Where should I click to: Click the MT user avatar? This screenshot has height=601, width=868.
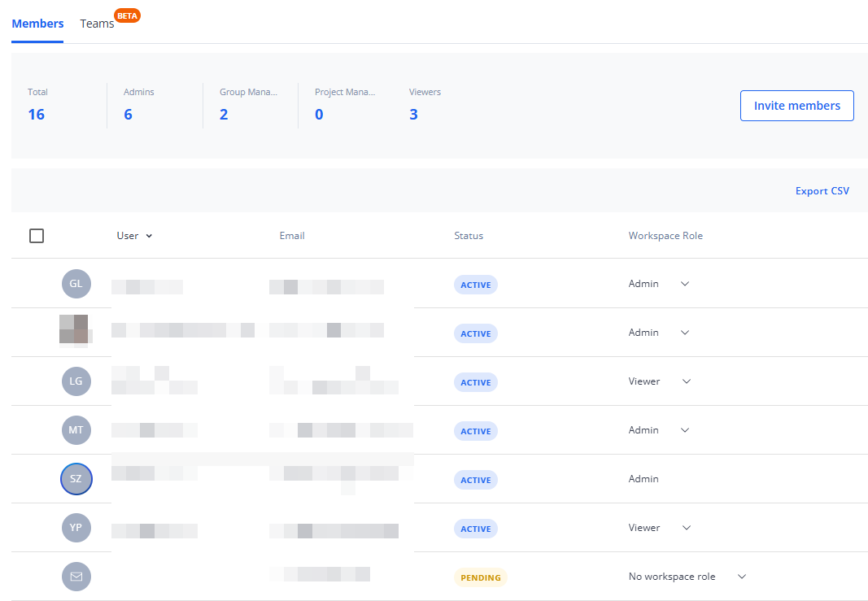click(76, 430)
